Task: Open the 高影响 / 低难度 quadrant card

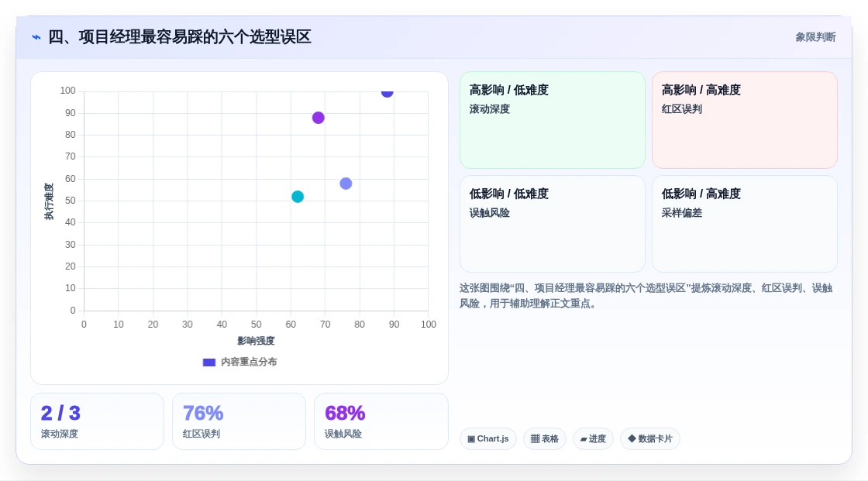Action: 553,120
